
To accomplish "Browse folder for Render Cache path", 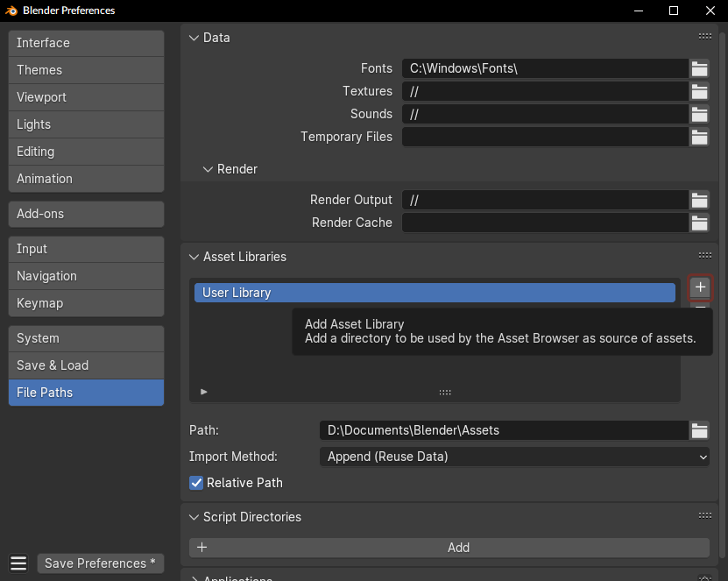I will (x=699, y=223).
